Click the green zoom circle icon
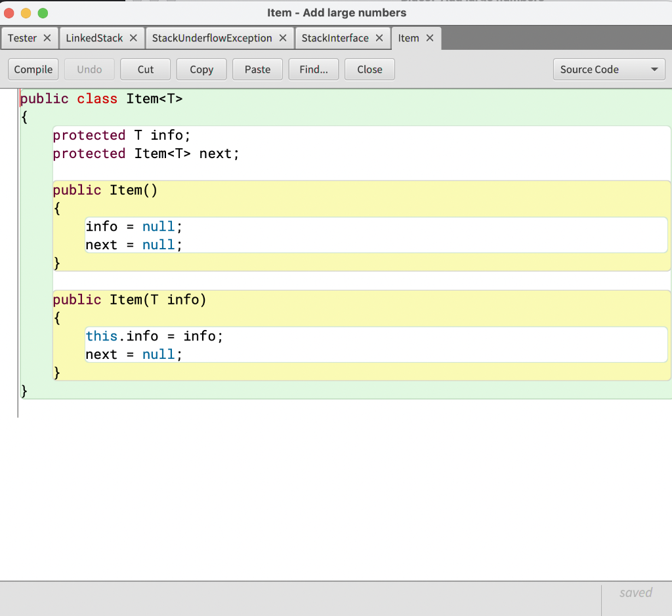Screen dimensions: 672x616 tap(42, 12)
